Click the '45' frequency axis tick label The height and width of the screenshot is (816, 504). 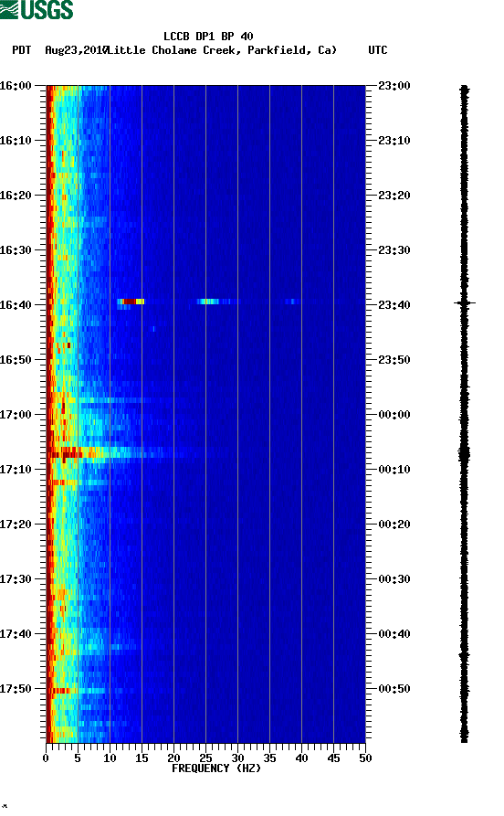click(333, 758)
